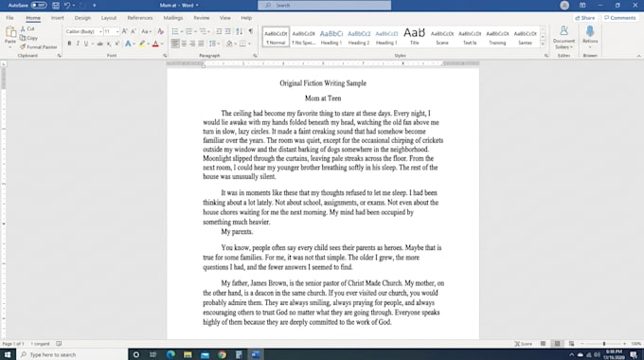The height and width of the screenshot is (360, 644).
Task: Open Microsoft Edge from the taskbar
Action: coord(170,354)
